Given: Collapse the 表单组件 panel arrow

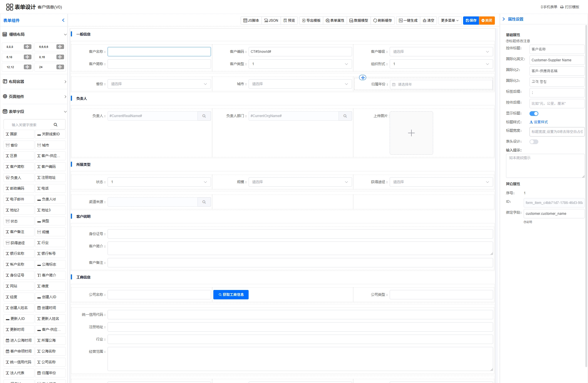Looking at the screenshot, I should pyautogui.click(x=63, y=20).
